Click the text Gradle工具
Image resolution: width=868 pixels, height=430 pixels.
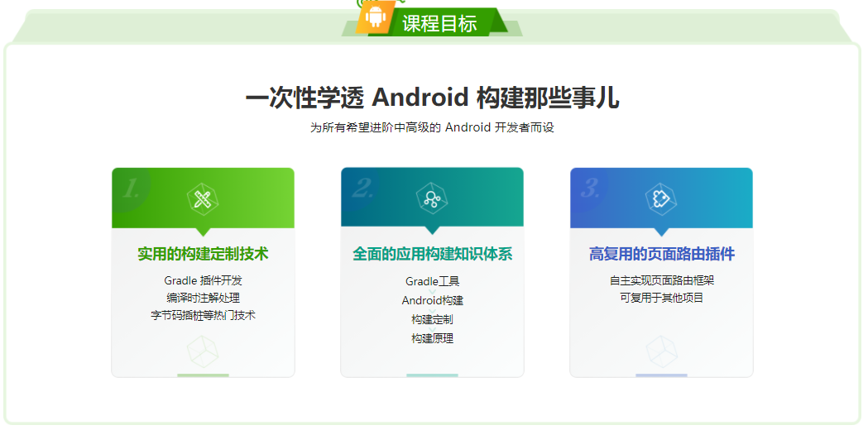[x=432, y=281]
